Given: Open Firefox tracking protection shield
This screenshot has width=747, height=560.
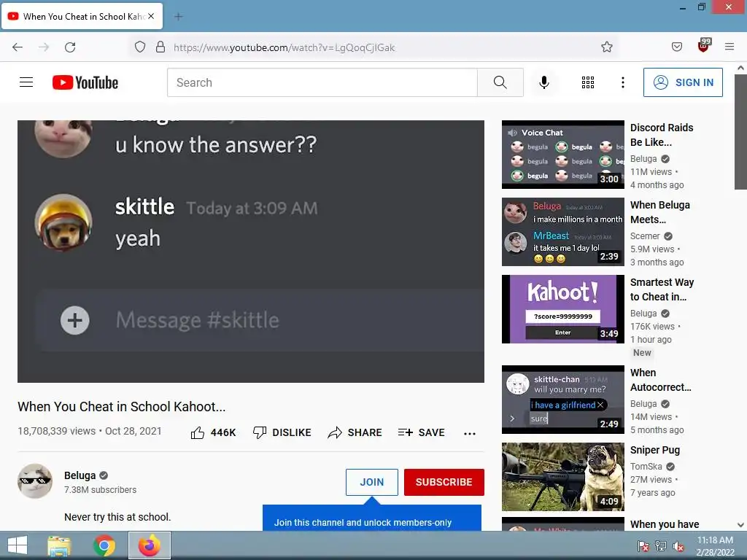Looking at the screenshot, I should 139,47.
